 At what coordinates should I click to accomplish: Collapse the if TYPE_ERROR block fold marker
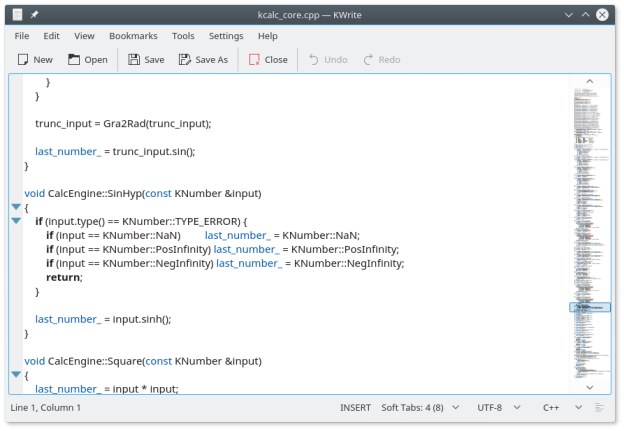tap(16, 221)
